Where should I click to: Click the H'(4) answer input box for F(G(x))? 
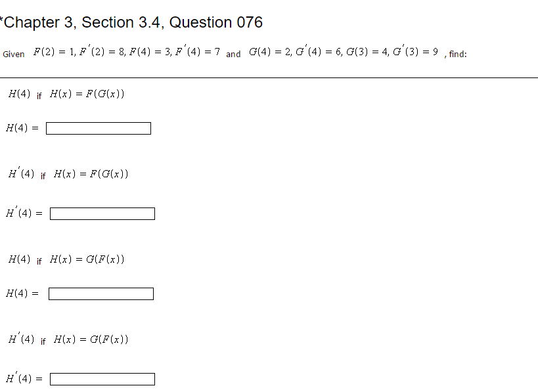point(102,213)
